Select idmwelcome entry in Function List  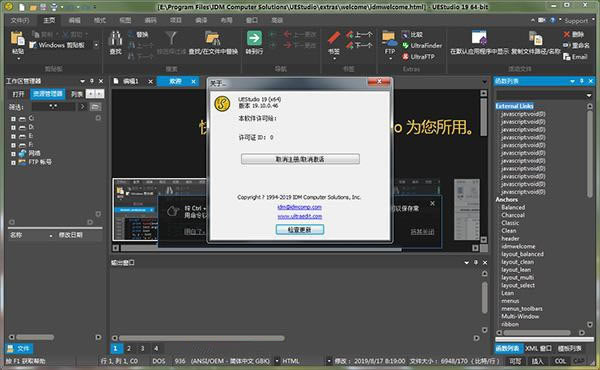[518, 246]
